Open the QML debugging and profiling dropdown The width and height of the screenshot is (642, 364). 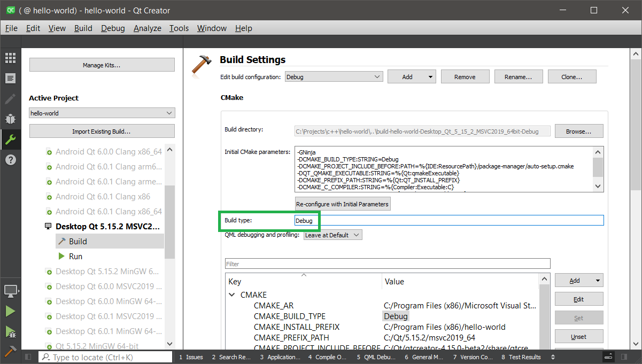coord(332,235)
